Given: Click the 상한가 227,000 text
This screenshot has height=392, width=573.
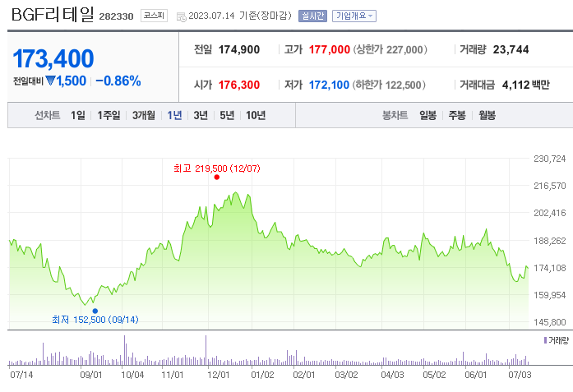Looking at the screenshot, I should click(390, 49).
